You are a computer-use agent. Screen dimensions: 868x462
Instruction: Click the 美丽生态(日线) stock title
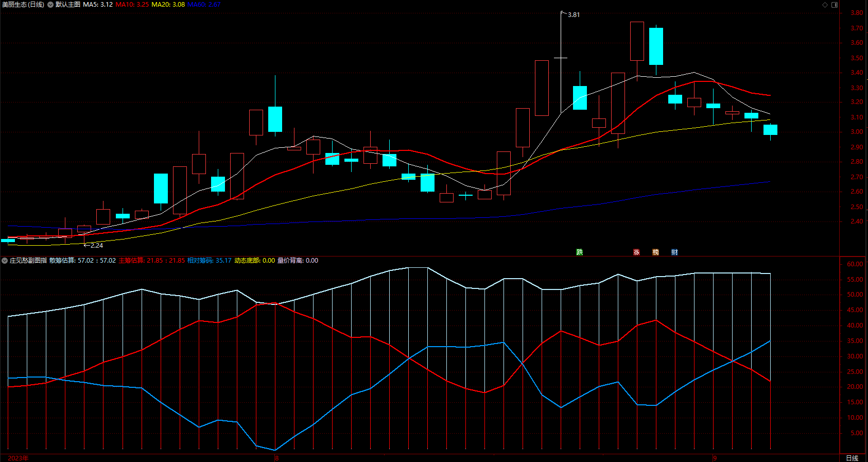[x=23, y=5]
